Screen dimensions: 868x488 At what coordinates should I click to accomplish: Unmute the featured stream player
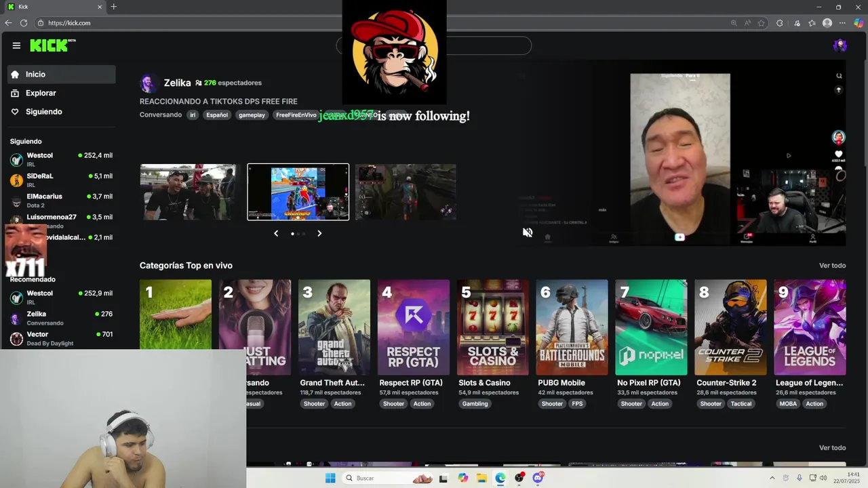pyautogui.click(x=528, y=232)
